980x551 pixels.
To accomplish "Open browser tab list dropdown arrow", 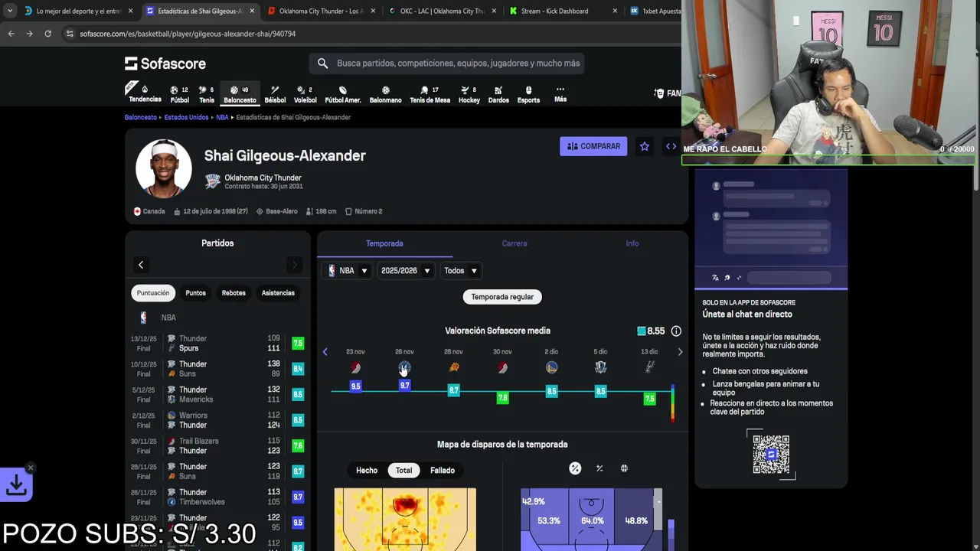I will [x=9, y=11].
